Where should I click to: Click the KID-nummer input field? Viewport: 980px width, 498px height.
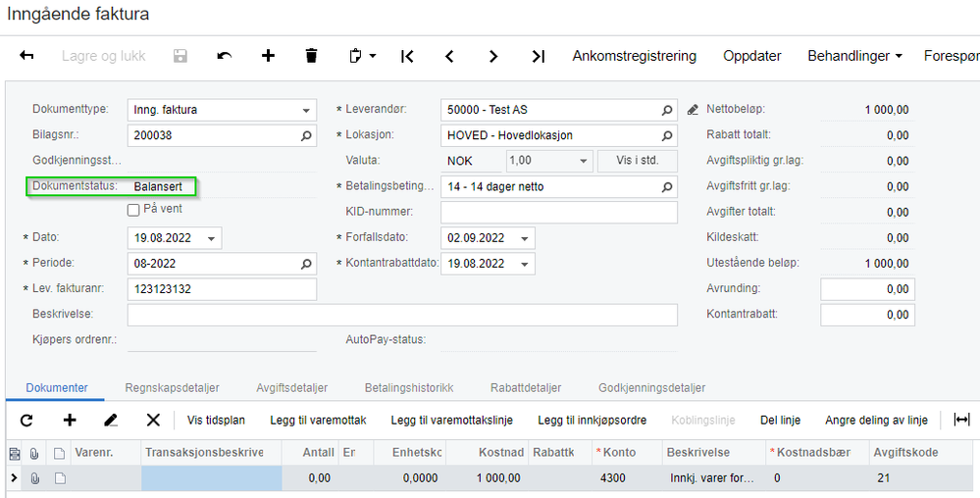[x=559, y=212]
